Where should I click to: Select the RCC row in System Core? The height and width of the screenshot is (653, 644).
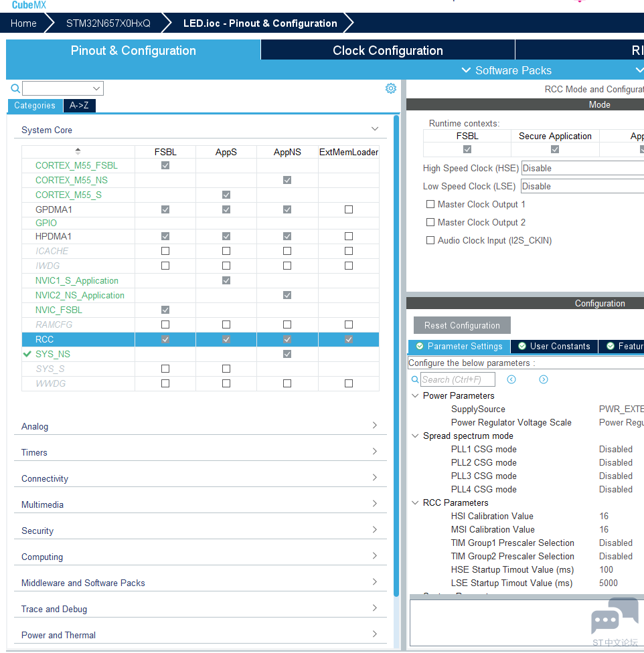coord(200,339)
